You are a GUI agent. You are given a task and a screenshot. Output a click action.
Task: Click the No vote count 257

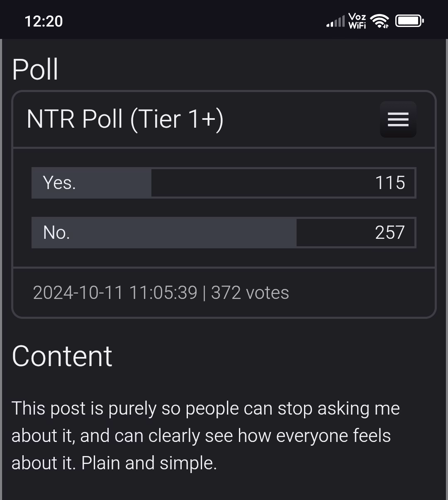[390, 233]
